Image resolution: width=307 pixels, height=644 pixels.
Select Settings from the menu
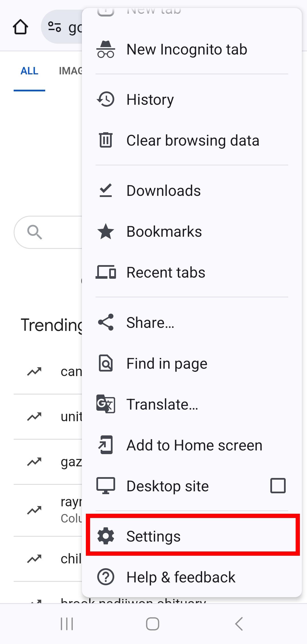pyautogui.click(x=153, y=536)
